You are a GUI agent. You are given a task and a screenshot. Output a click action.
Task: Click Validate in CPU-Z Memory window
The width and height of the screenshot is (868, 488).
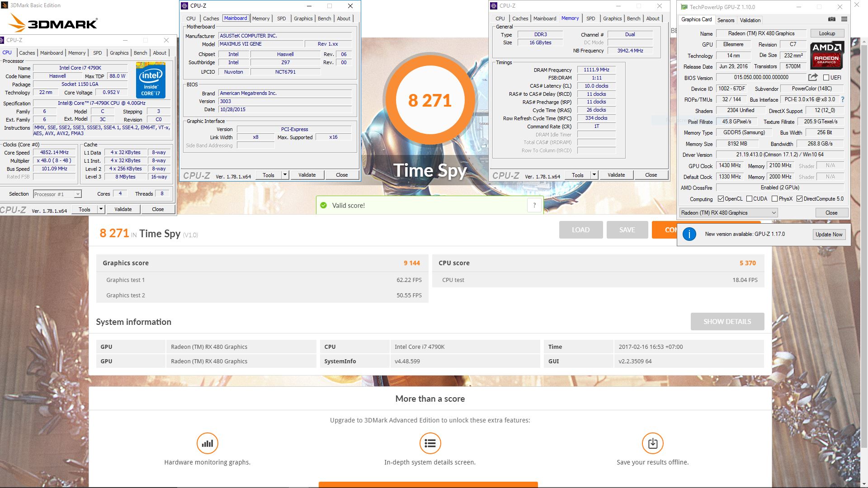(x=616, y=175)
